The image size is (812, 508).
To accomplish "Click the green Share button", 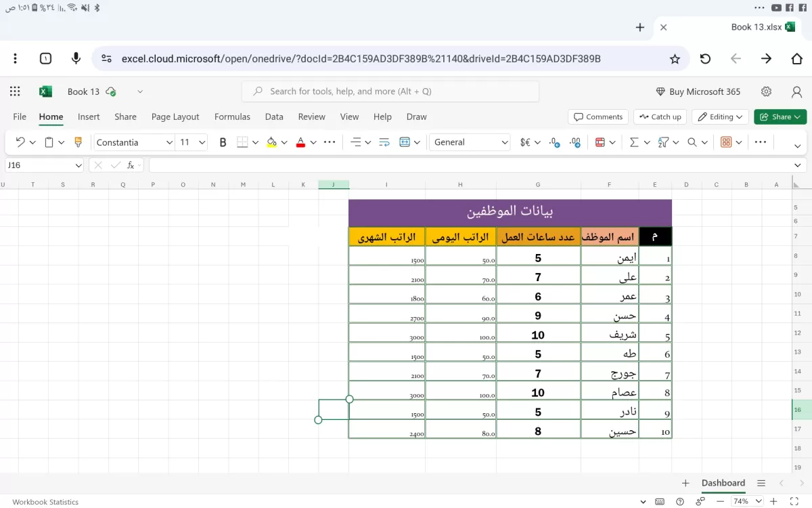I will point(780,117).
